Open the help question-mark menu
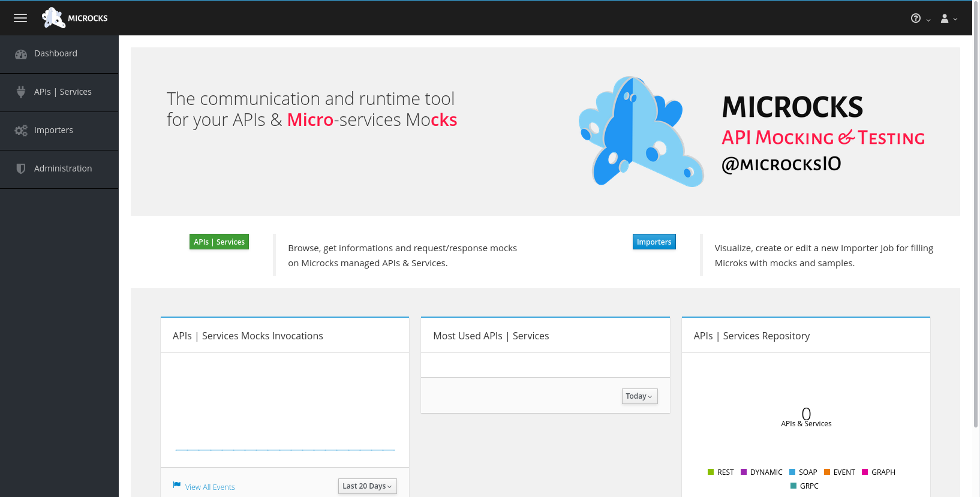Viewport: 980px width, 497px height. (x=916, y=18)
